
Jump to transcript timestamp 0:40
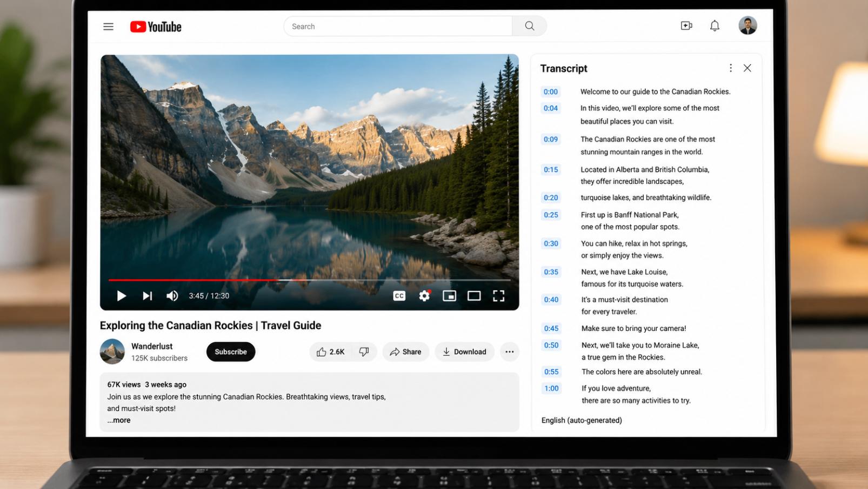[551, 300]
